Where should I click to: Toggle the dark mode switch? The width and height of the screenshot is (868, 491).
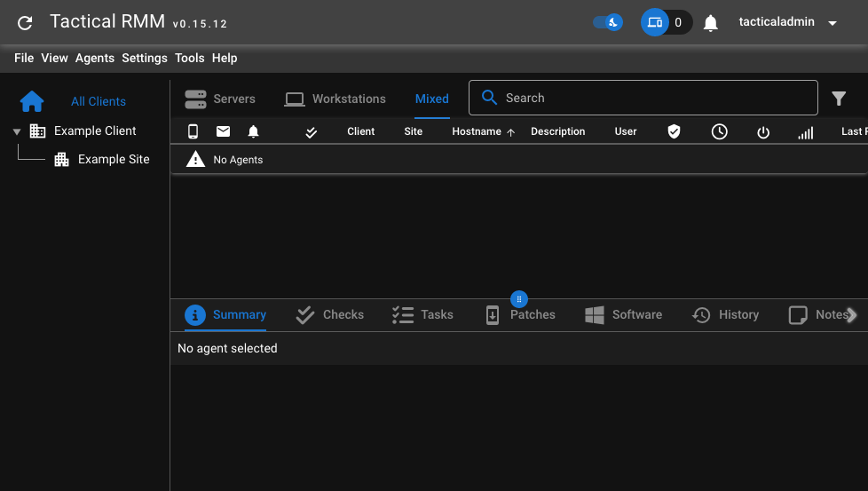(x=608, y=22)
